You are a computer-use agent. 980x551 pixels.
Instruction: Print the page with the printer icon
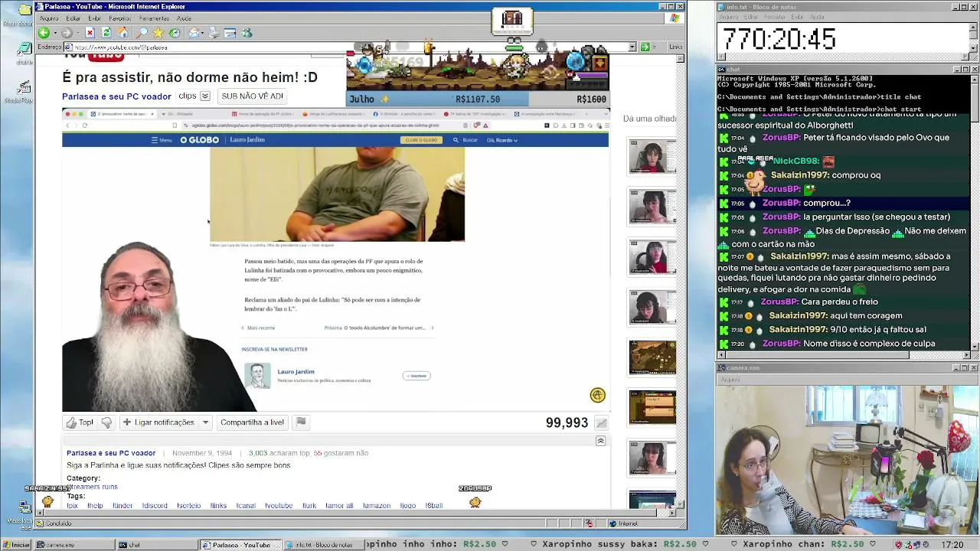[x=214, y=33]
